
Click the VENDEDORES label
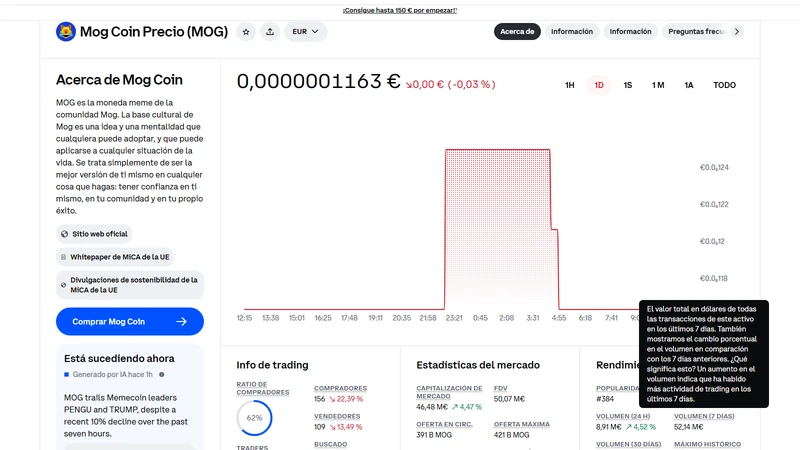337,416
